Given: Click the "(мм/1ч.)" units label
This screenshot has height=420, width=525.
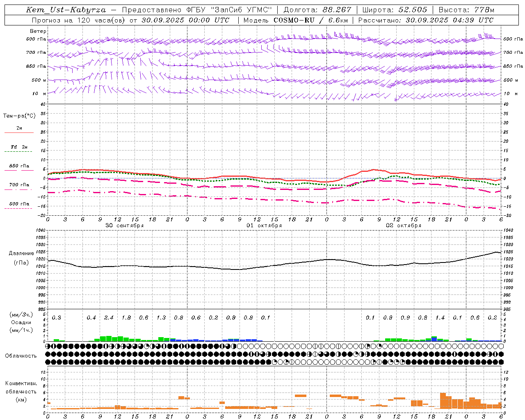Looking at the screenshot, I should [x=21, y=330].
